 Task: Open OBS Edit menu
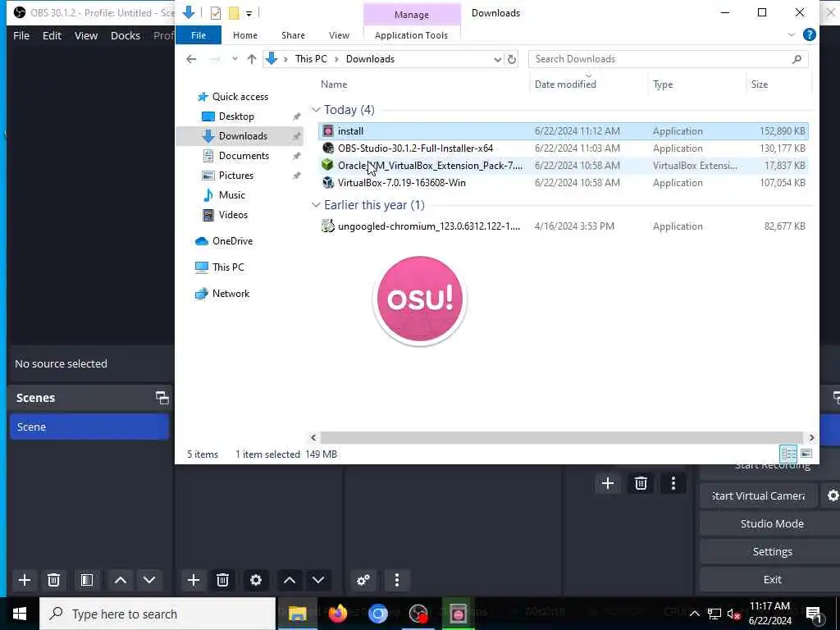[52, 35]
